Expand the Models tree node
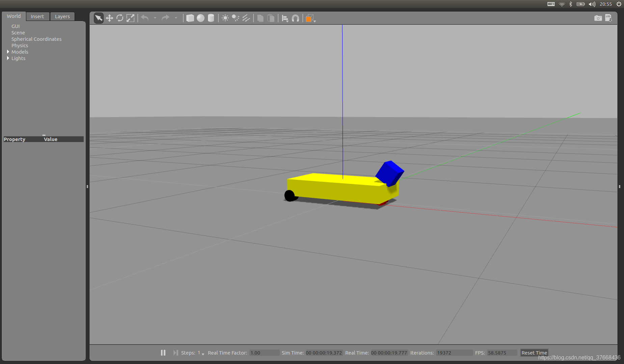Image resolution: width=624 pixels, height=364 pixels. (x=8, y=52)
